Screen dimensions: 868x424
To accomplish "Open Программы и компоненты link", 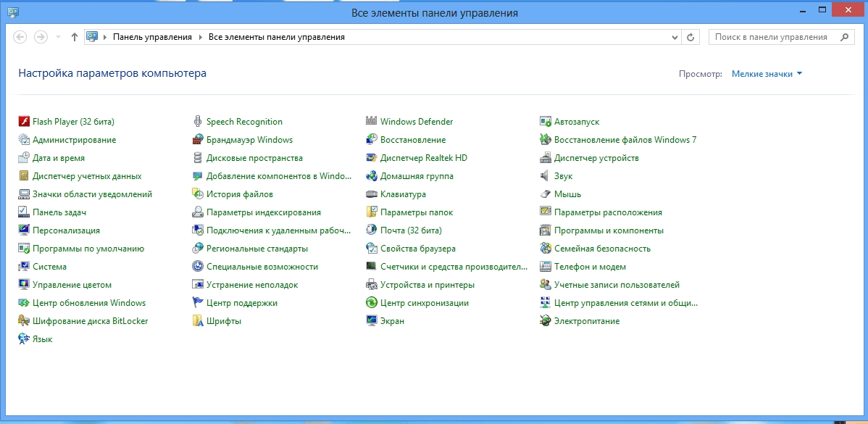I will pyautogui.click(x=609, y=230).
